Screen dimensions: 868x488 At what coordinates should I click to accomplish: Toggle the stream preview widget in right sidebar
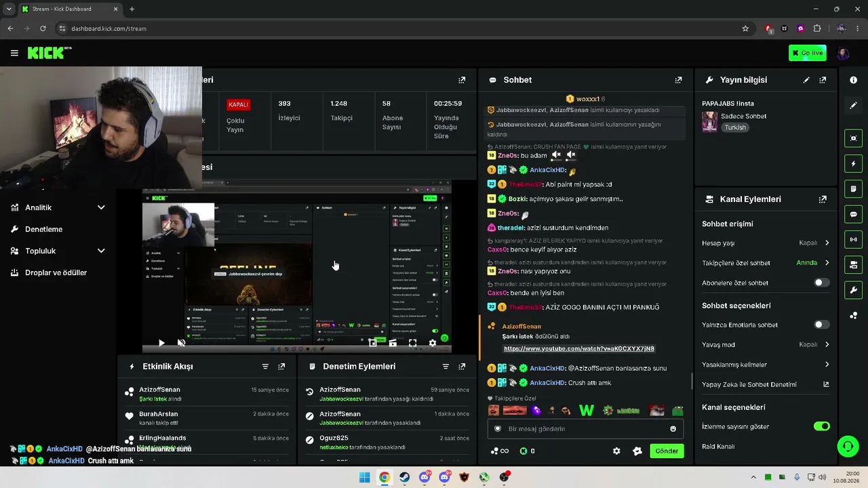pos(853,138)
